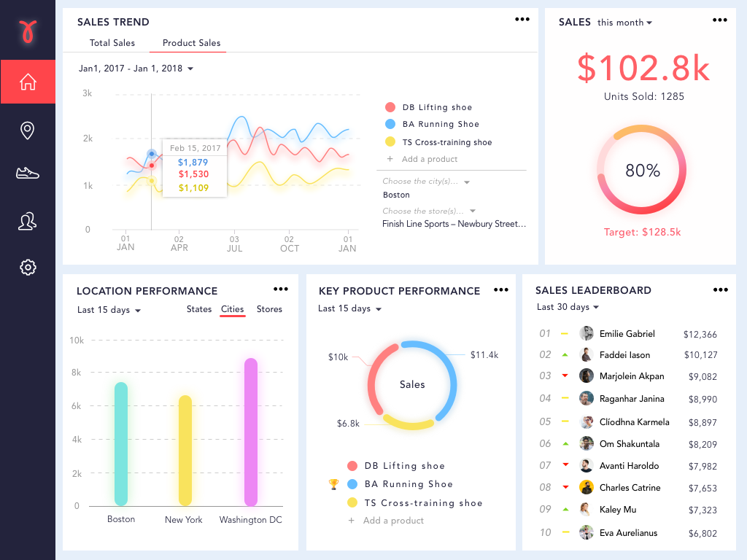Click Avanti Haroldo's avatar
This screenshot has height=560, width=747.
point(587,465)
